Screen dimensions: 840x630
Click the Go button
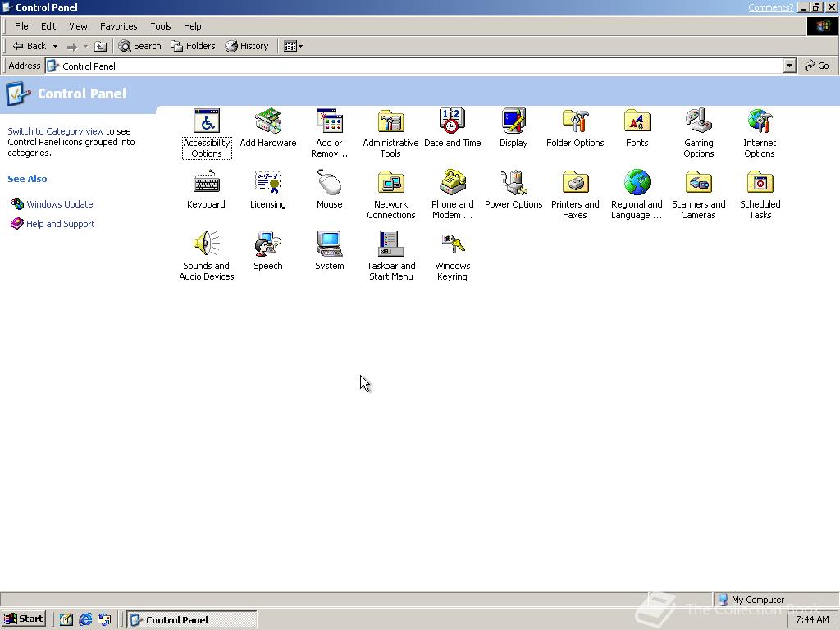[817, 66]
